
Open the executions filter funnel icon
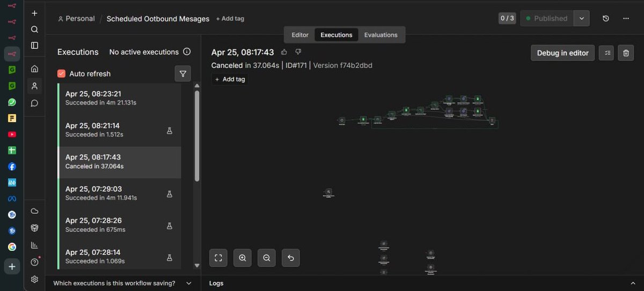click(183, 73)
